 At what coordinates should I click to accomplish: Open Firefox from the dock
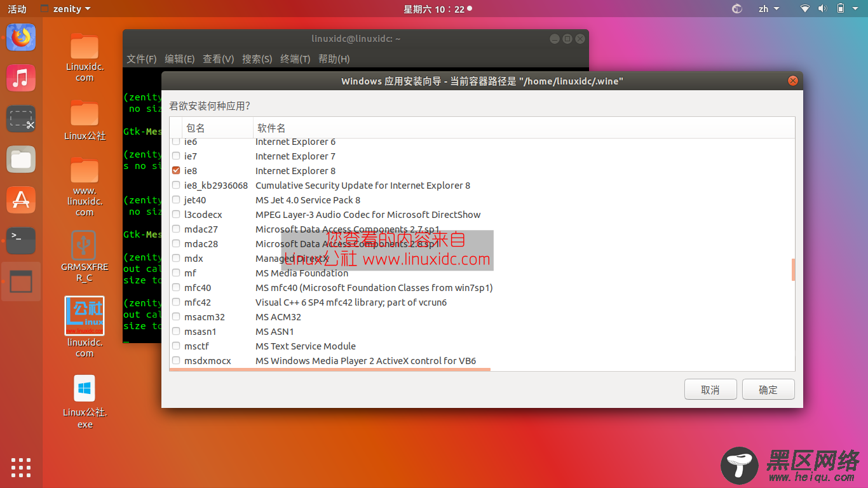tap(21, 38)
